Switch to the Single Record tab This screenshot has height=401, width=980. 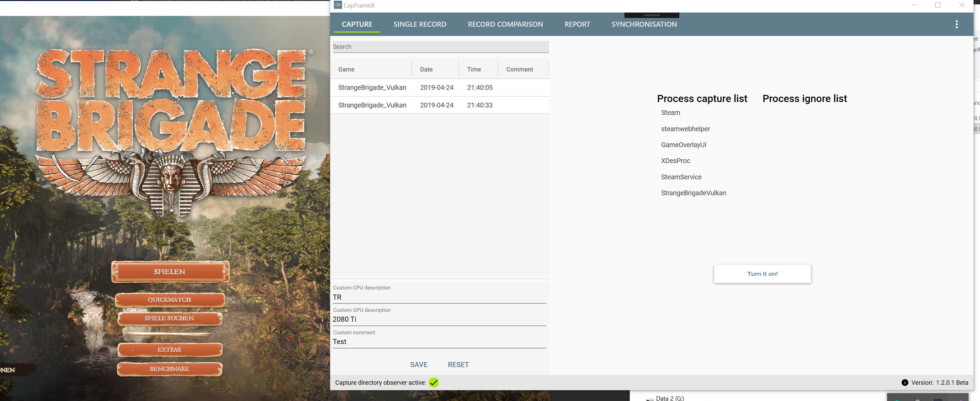(420, 24)
